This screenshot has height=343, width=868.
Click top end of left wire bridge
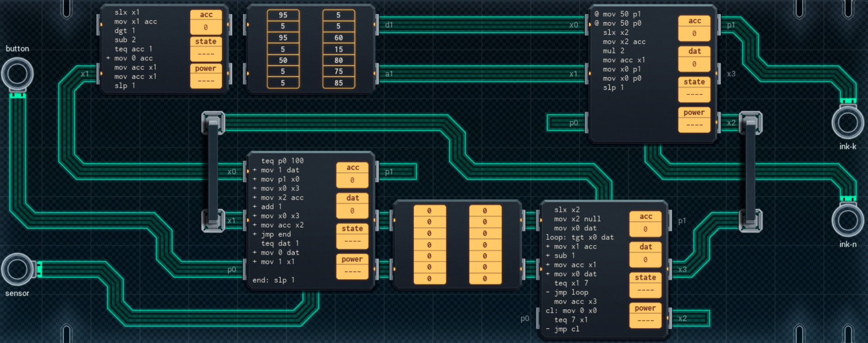tap(213, 122)
